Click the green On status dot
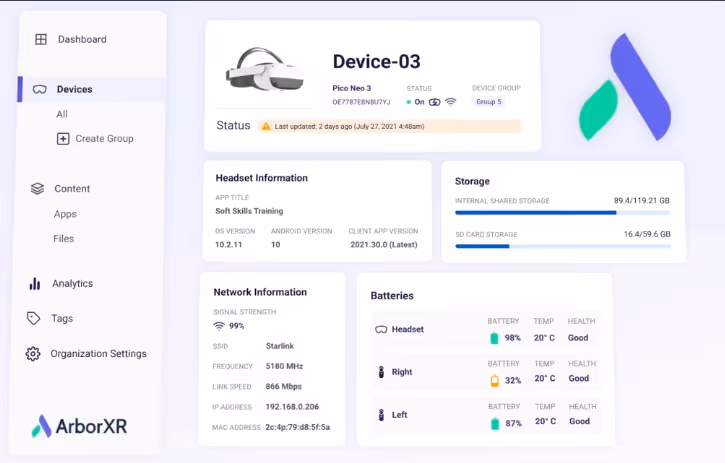Image resolution: width=725 pixels, height=463 pixels. tap(409, 102)
